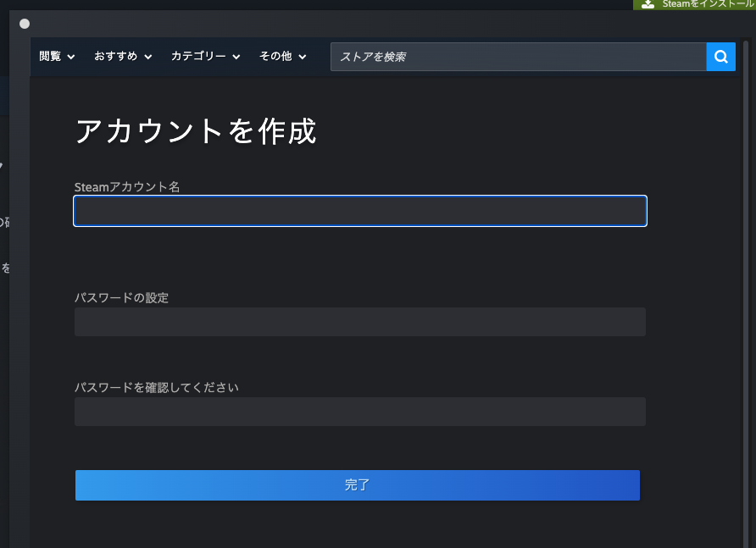Expand the chevron arrow next to その他
756x548 pixels.
(x=303, y=58)
